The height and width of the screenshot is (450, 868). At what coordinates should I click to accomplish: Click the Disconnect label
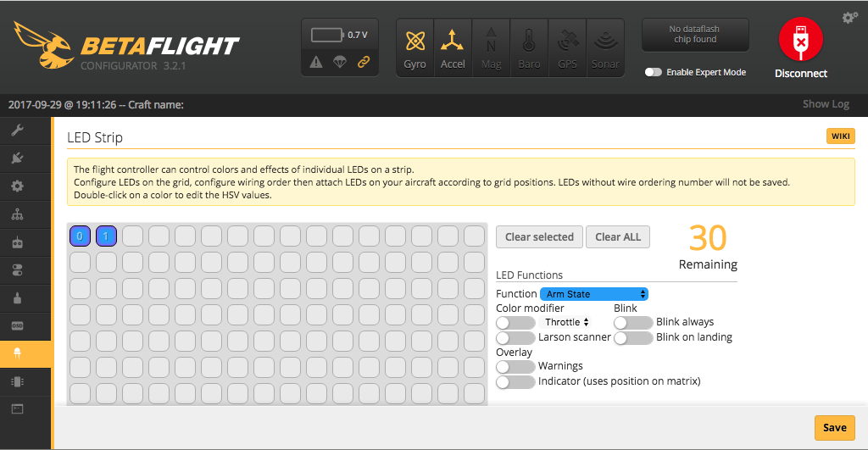click(800, 74)
